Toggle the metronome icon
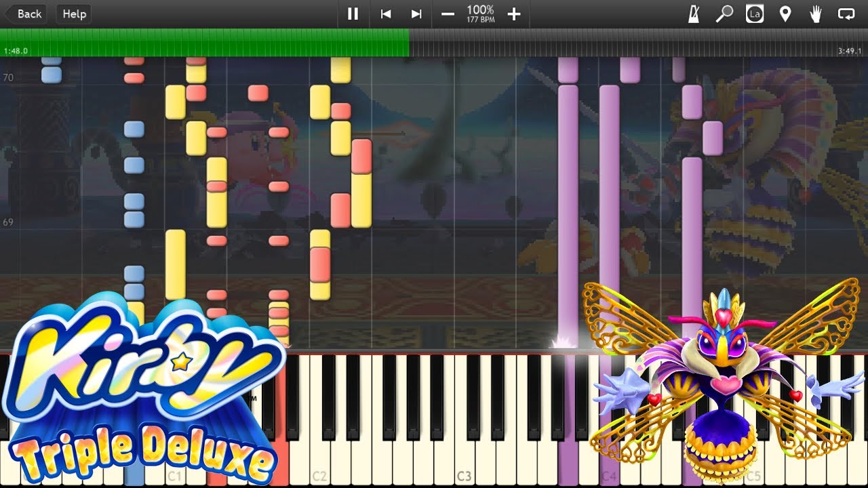The height and width of the screenshot is (488, 868). (694, 14)
